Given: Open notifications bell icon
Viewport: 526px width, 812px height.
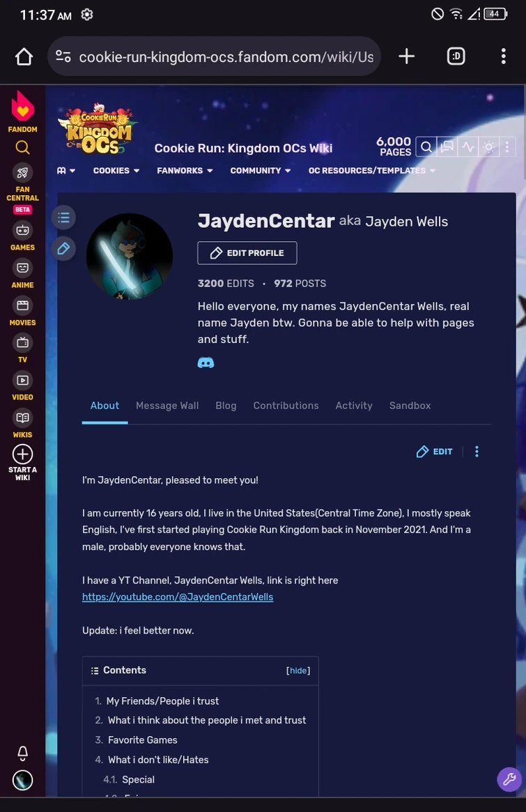Looking at the screenshot, I should [22, 753].
